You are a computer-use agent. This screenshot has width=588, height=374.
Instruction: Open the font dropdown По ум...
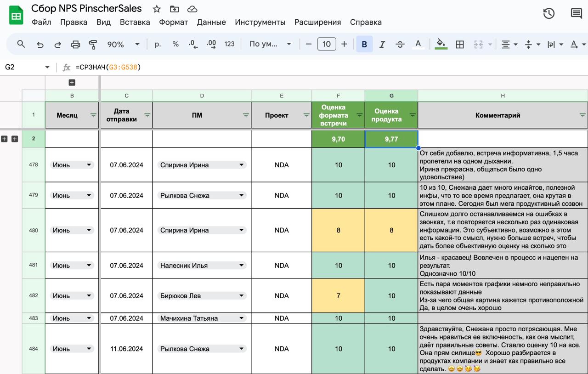point(270,45)
